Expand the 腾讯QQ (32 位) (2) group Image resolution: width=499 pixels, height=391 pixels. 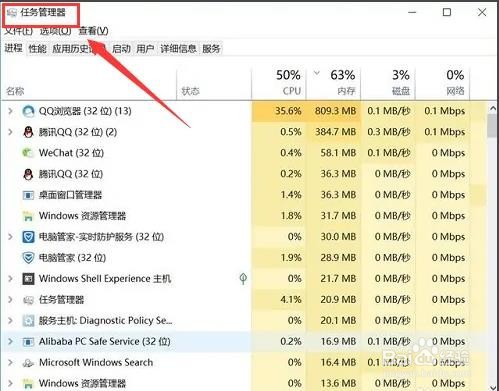(x=10, y=132)
